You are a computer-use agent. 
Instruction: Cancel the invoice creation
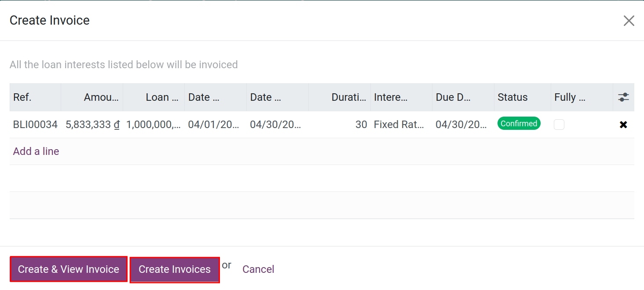point(258,269)
